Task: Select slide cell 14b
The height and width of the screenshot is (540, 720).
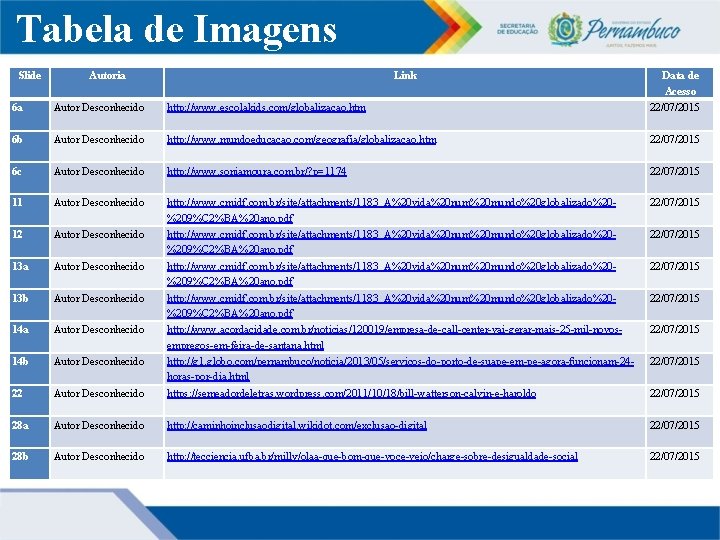Action: 29,369
